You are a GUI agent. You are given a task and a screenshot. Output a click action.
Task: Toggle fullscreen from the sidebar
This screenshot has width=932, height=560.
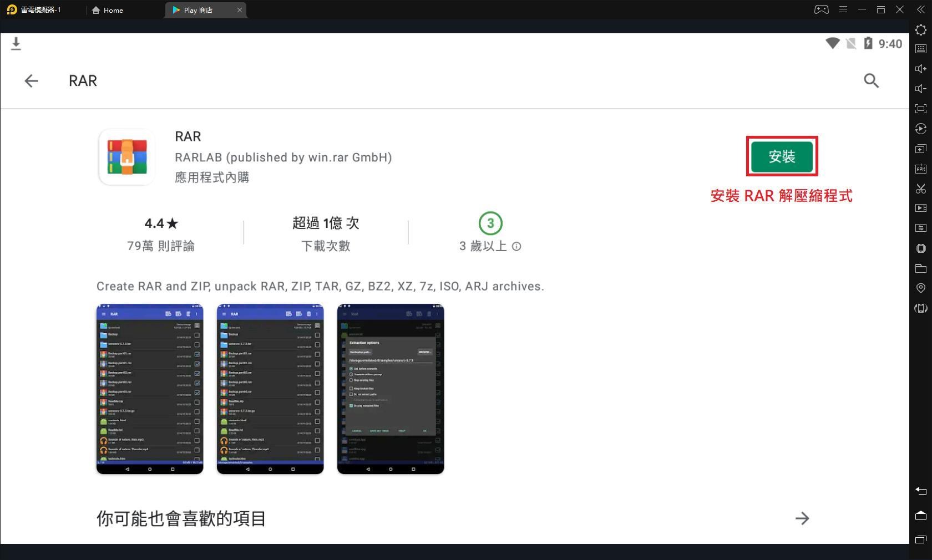coord(921,109)
